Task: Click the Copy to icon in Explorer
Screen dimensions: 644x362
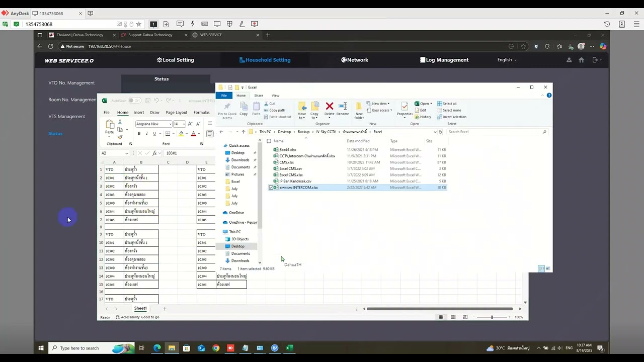Action: [x=315, y=106]
